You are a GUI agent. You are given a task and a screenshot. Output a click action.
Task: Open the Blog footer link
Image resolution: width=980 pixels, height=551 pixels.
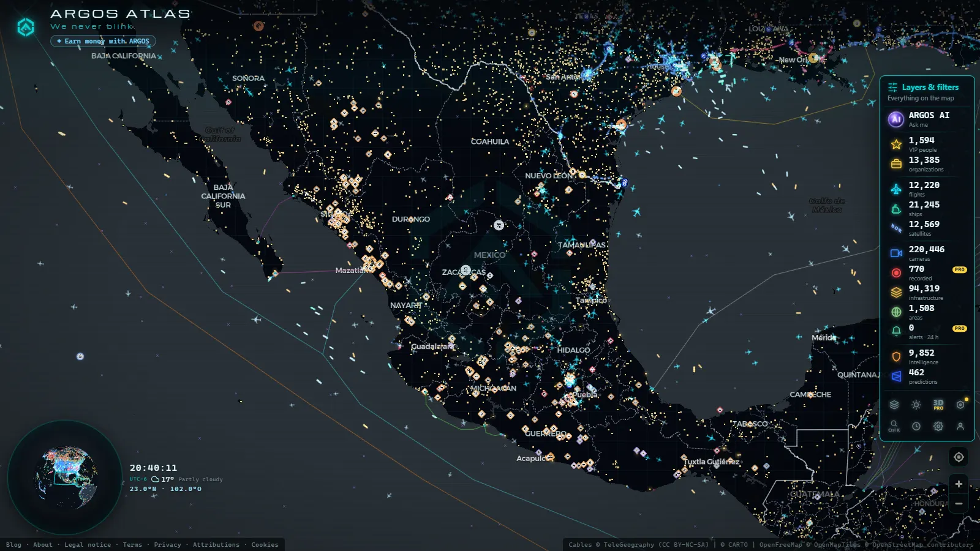coord(13,545)
